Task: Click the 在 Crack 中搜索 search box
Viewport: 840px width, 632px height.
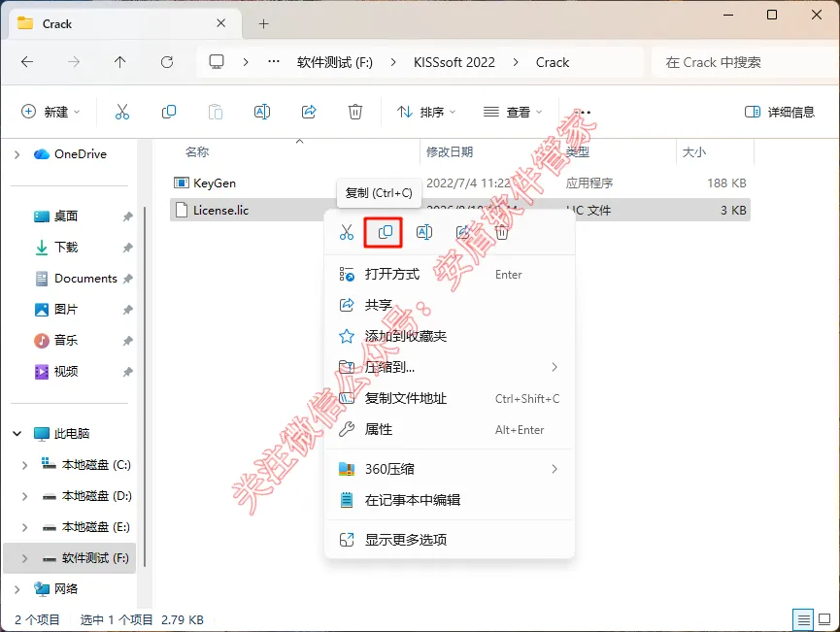Action: (745, 62)
